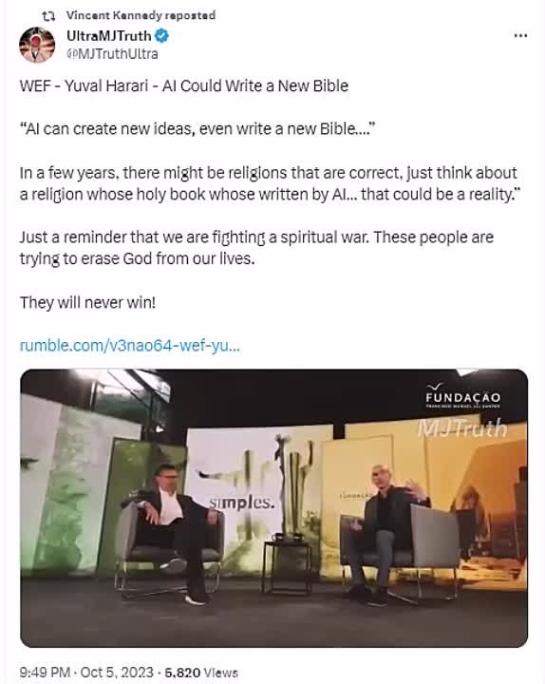Click the blue verified checkmark badge
The height and width of the screenshot is (684, 545).
(161, 36)
